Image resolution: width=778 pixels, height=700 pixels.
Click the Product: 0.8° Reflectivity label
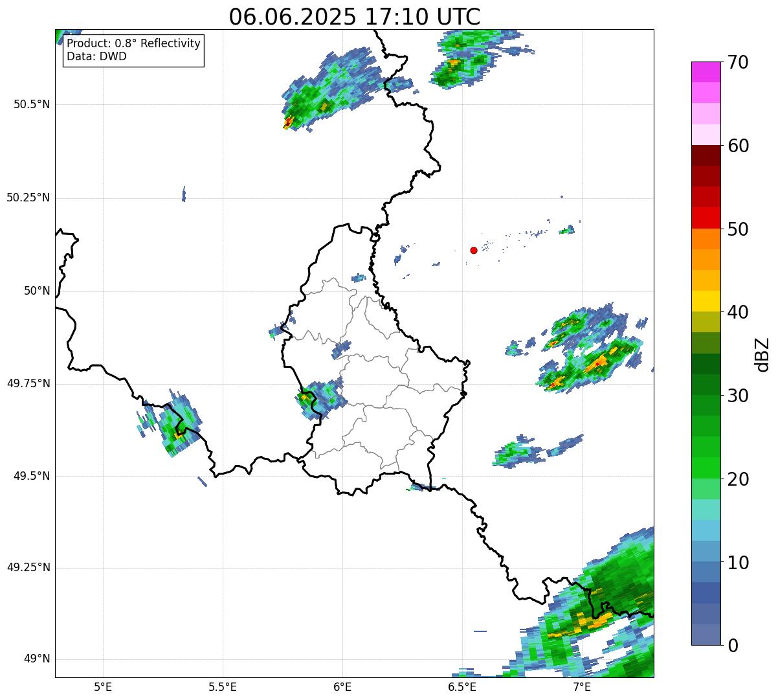click(134, 43)
